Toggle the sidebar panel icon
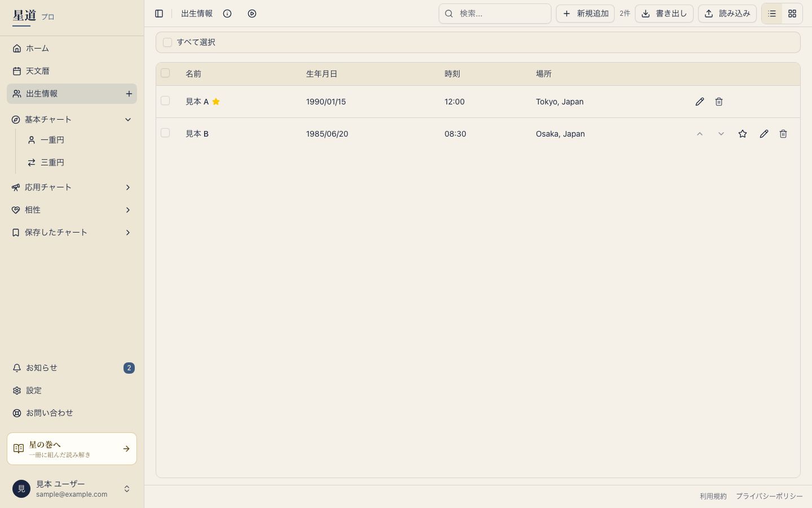Image resolution: width=812 pixels, height=508 pixels. [159, 14]
